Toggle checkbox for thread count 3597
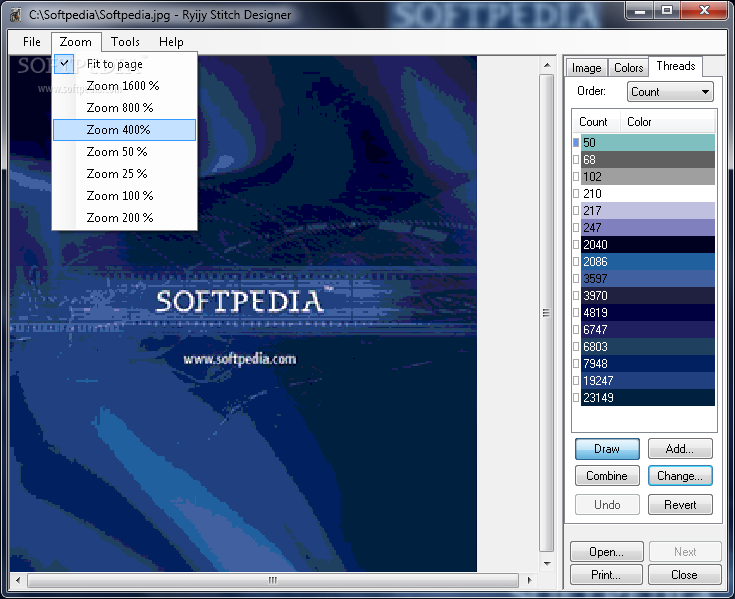This screenshot has height=599, width=735. click(576, 278)
